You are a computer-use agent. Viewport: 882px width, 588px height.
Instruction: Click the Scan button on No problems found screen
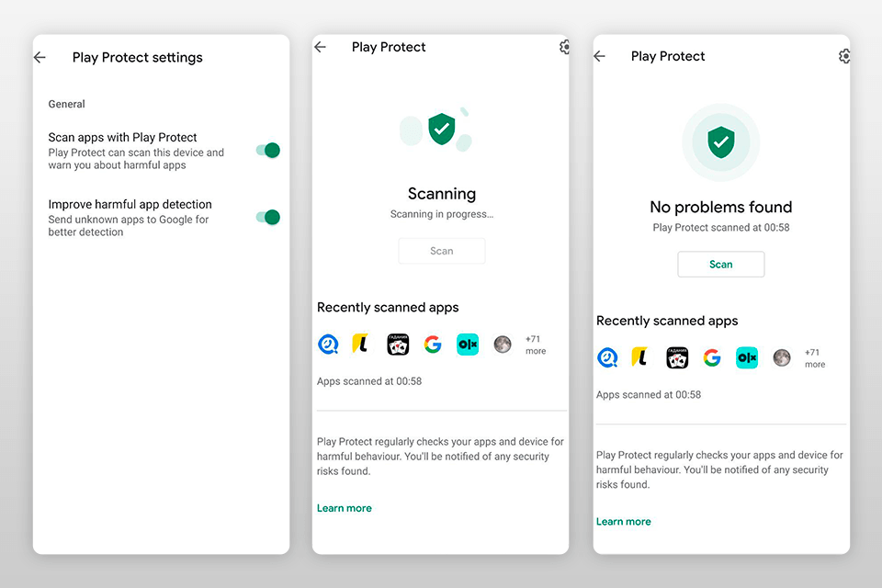(720, 264)
